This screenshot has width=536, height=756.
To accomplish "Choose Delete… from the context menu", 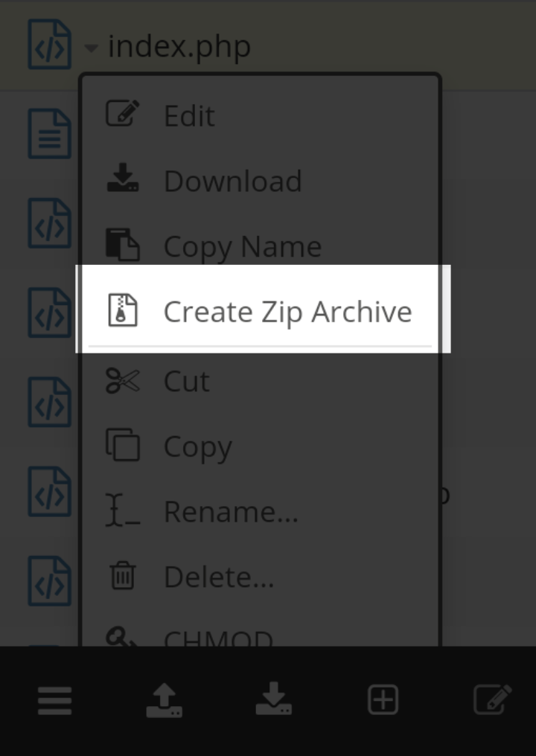I will (x=219, y=577).
